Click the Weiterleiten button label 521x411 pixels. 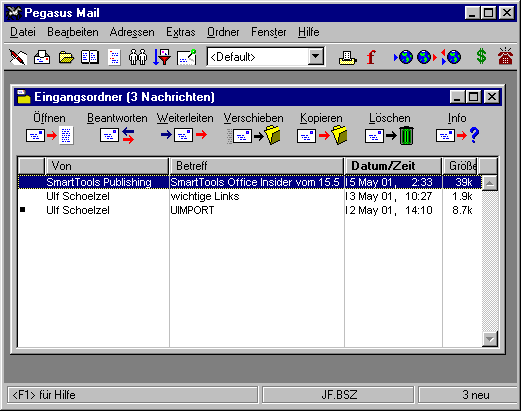(x=185, y=118)
